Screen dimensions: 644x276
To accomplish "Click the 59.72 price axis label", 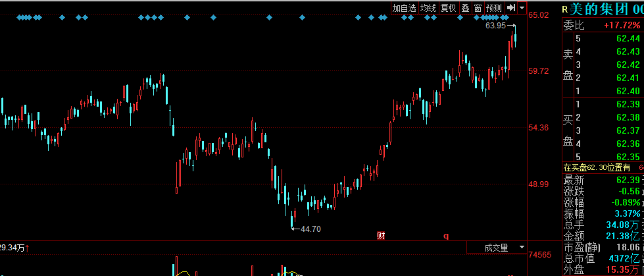I will coord(539,70).
